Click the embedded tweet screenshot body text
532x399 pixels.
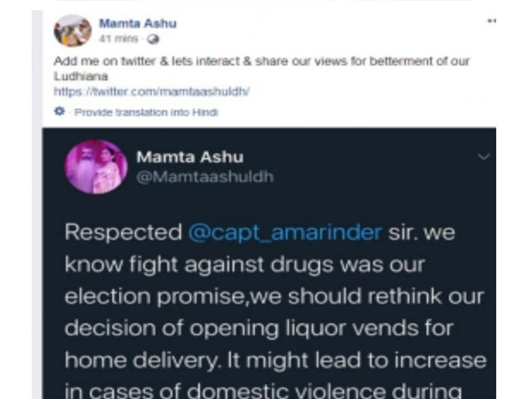[x=275, y=310]
